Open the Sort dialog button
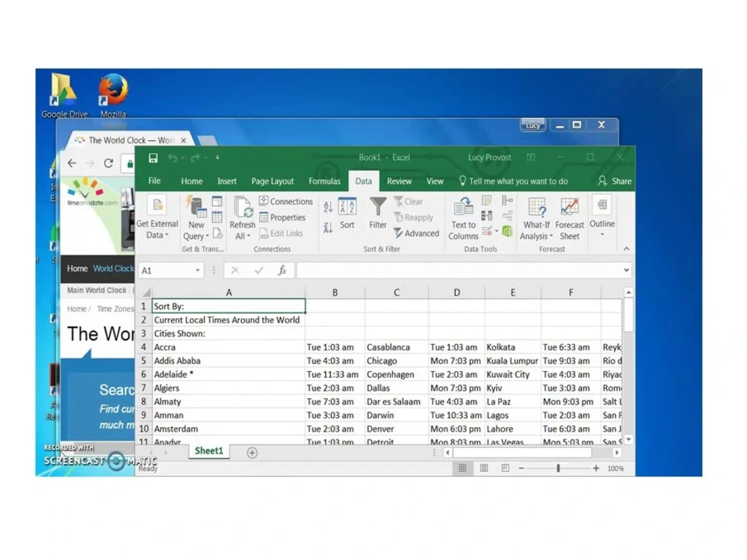 347,214
